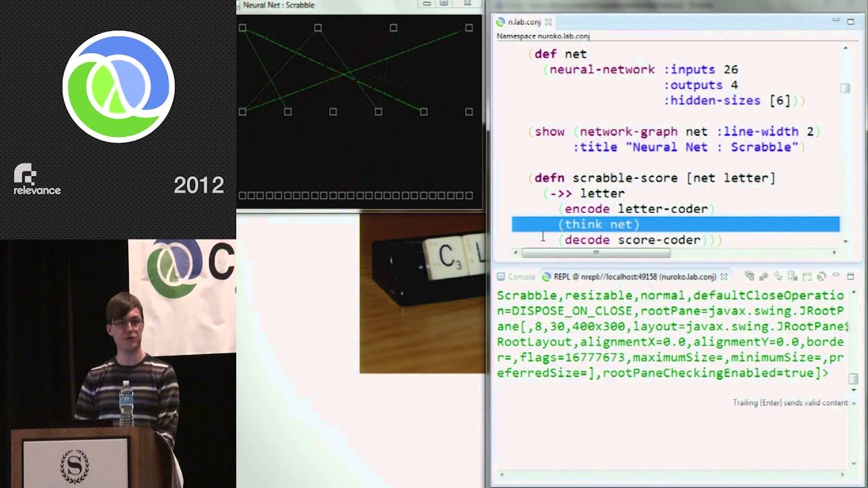This screenshot has width=868, height=488.
Task: Click "Trailing [Enter] sends valid content" hint
Action: coord(790,403)
